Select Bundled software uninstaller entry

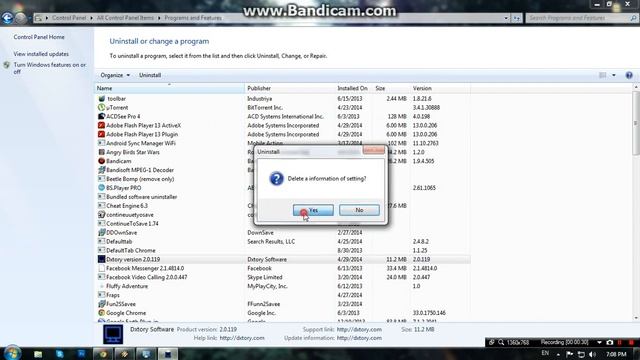coord(142,197)
